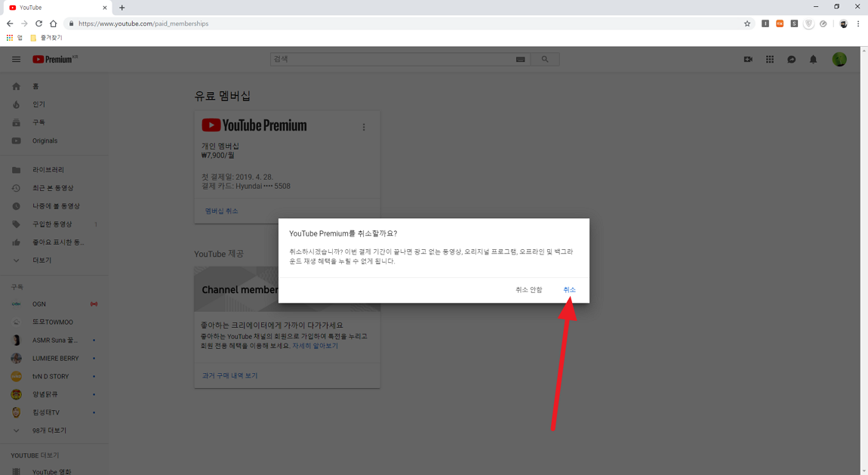Screen dimensions: 868x475
Task: Click the browser home icon
Action: coord(53,23)
